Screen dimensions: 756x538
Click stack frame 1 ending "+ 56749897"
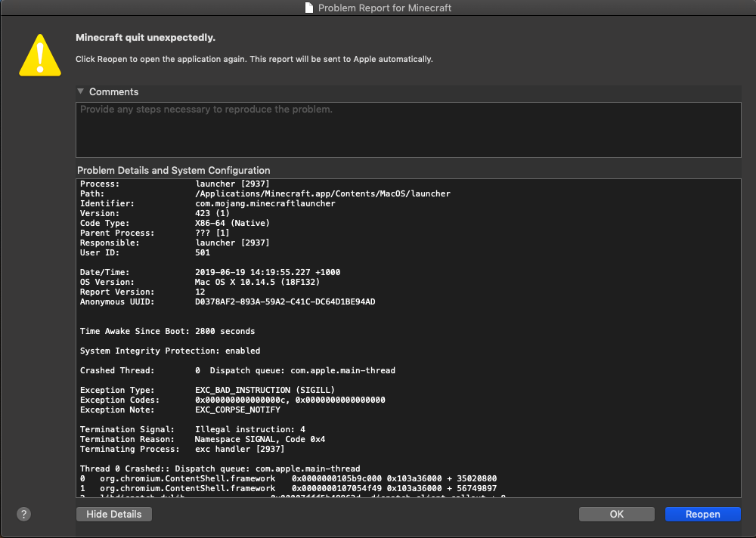(x=288, y=488)
